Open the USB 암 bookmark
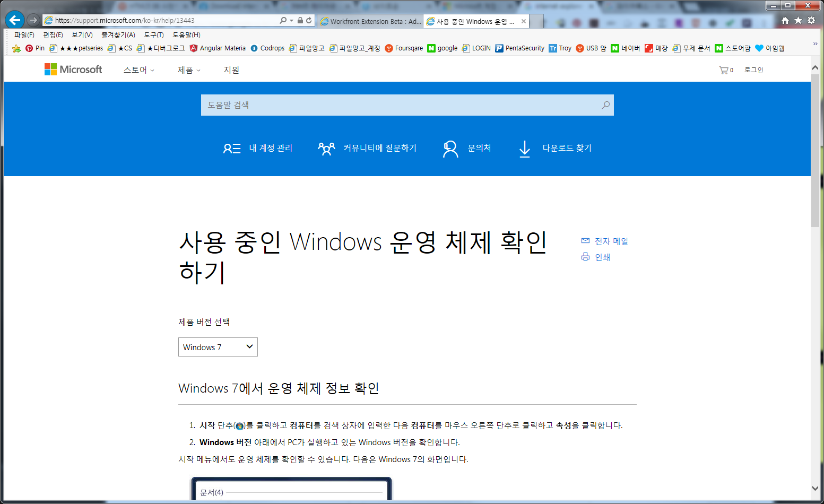The width and height of the screenshot is (824, 504). [x=591, y=48]
